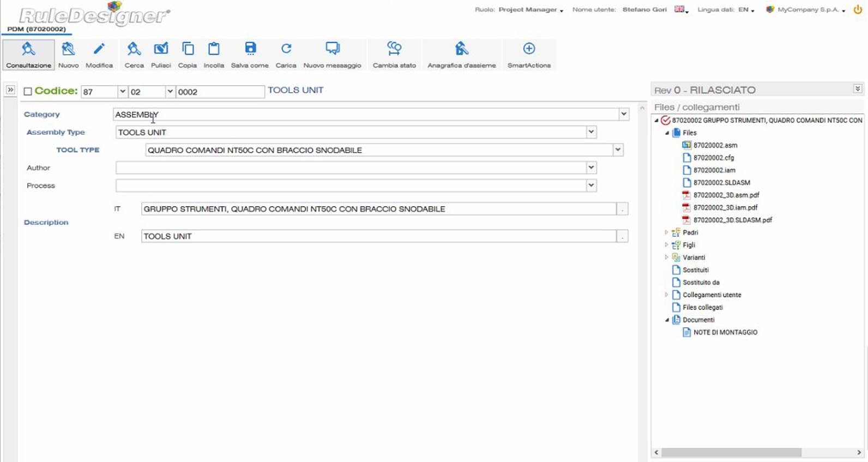This screenshot has height=462, width=868.
Task: Select the 87020002.SLDASM file
Action: click(x=722, y=183)
